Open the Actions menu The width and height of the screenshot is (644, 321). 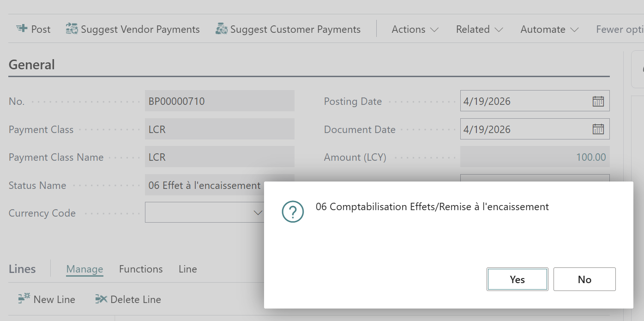[x=414, y=29]
